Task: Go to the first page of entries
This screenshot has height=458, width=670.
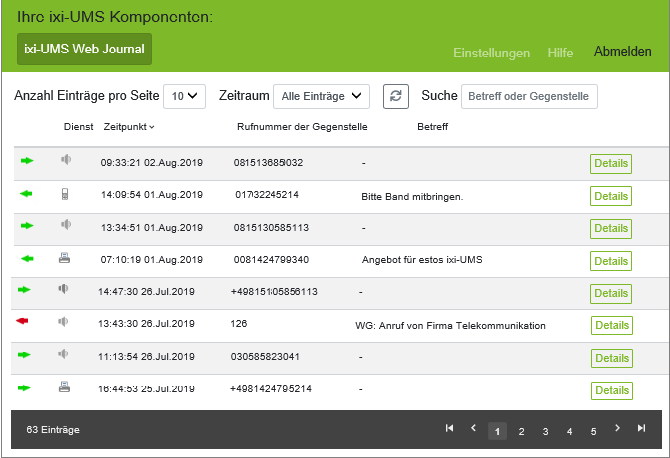Action: pos(449,429)
